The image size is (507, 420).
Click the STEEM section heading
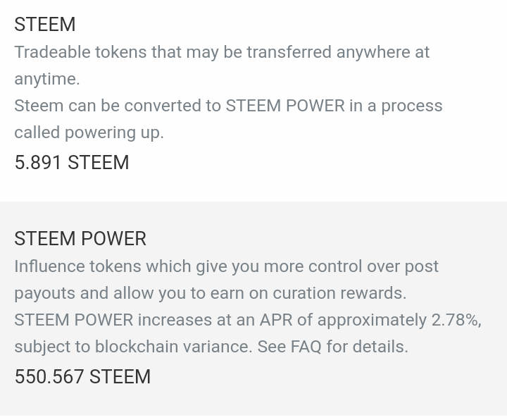click(x=44, y=25)
